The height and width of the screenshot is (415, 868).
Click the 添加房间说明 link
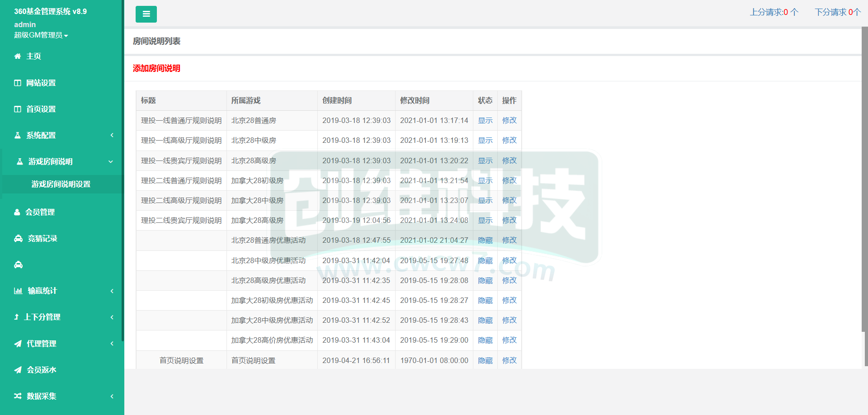(156, 68)
